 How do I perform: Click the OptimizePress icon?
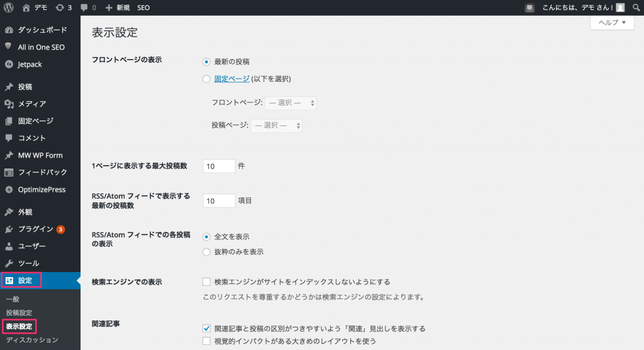[x=9, y=190]
